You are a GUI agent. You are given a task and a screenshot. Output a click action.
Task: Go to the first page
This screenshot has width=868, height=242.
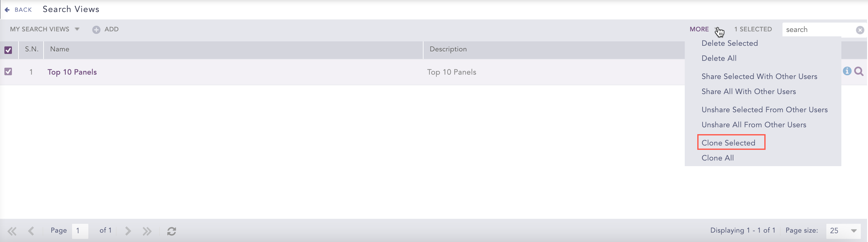tap(12, 231)
